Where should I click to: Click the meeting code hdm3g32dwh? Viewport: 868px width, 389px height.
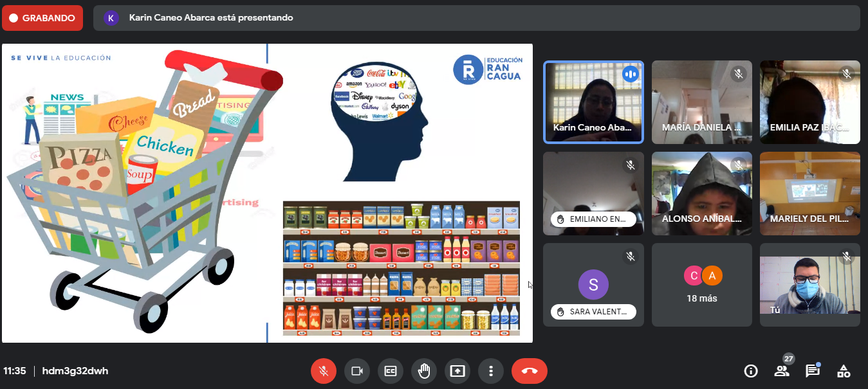(75, 371)
